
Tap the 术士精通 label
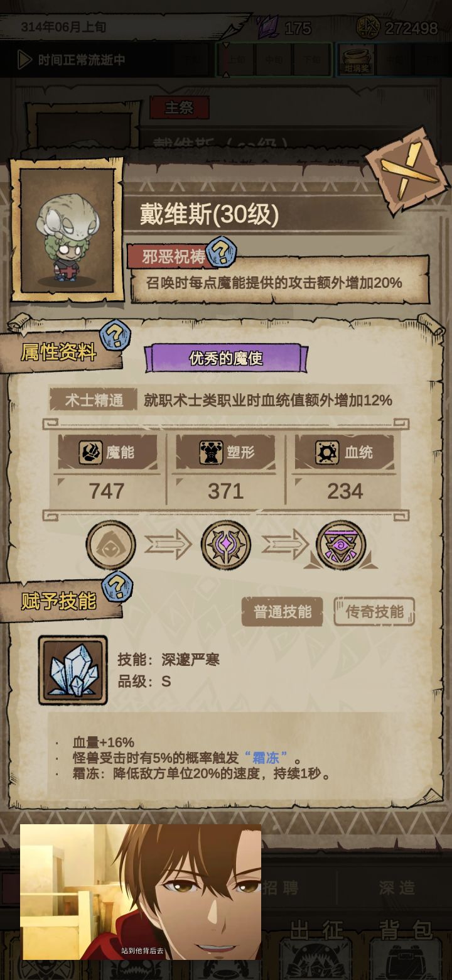coord(94,400)
